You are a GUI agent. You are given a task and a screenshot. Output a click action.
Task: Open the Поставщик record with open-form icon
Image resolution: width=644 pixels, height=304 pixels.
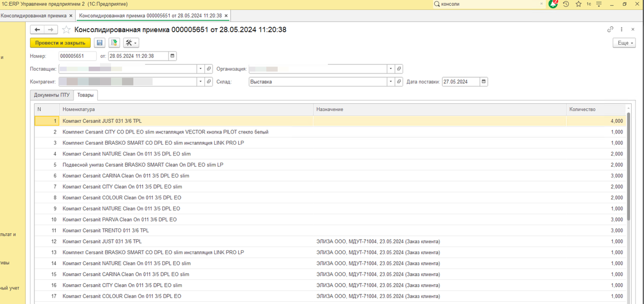click(x=209, y=69)
